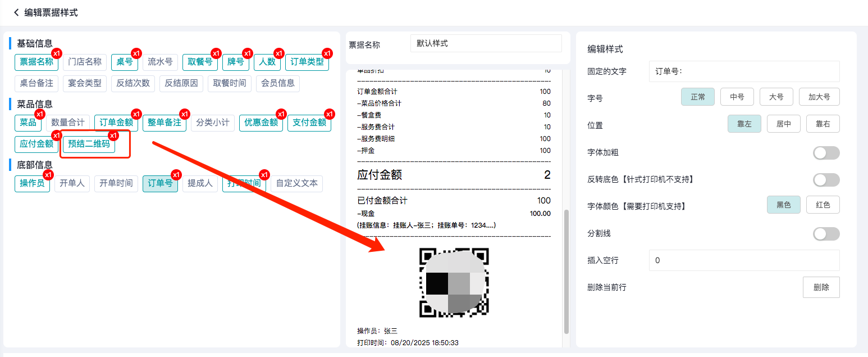Image resolution: width=868 pixels, height=357 pixels.
Task: Click the x1 badge on 牌号 tag
Action: point(247,53)
